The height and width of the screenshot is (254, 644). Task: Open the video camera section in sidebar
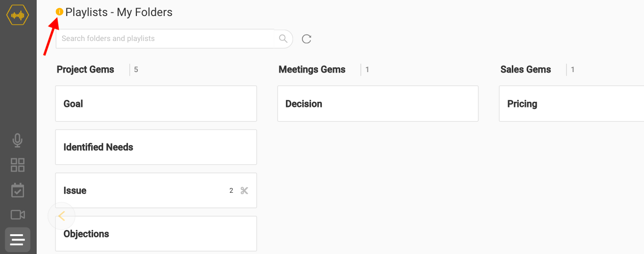point(17,215)
